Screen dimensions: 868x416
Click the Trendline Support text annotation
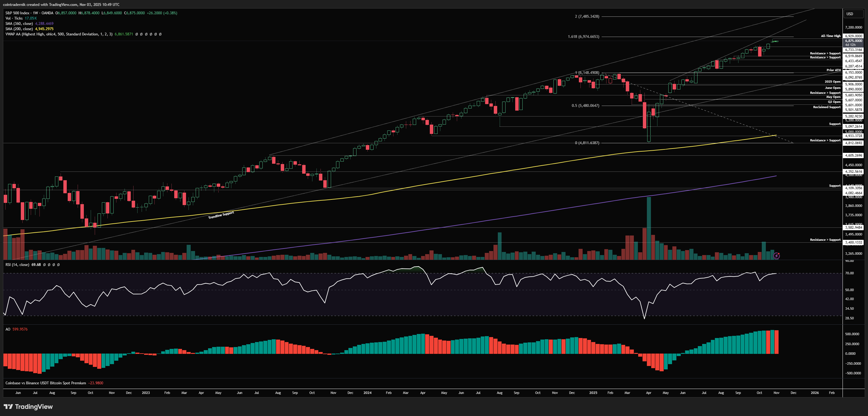pos(221,215)
